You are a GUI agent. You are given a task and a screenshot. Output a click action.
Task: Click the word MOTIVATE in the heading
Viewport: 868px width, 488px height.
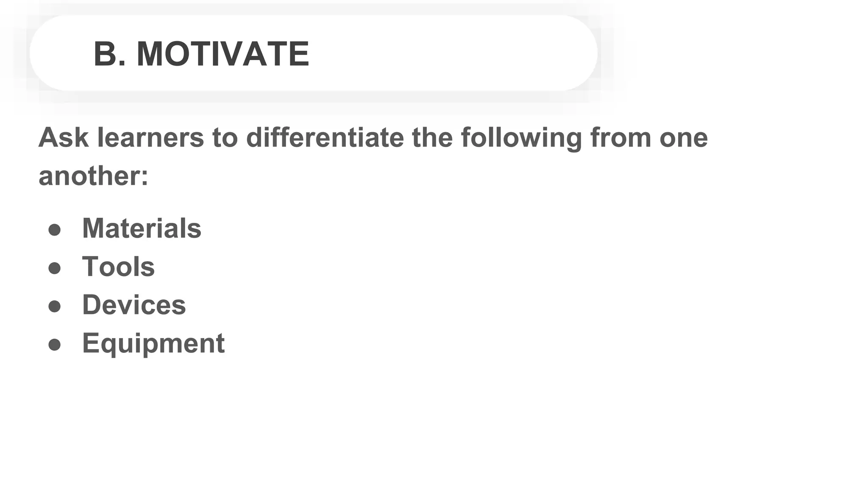223,54
